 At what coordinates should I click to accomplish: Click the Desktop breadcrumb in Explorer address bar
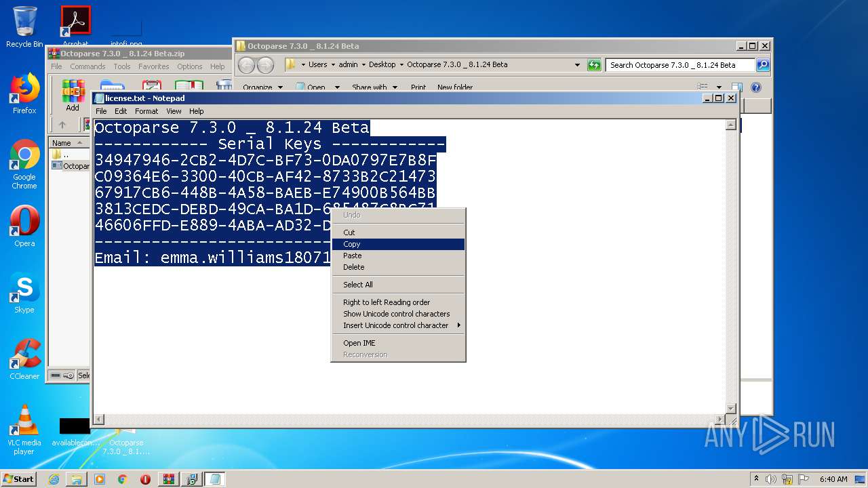coord(382,64)
